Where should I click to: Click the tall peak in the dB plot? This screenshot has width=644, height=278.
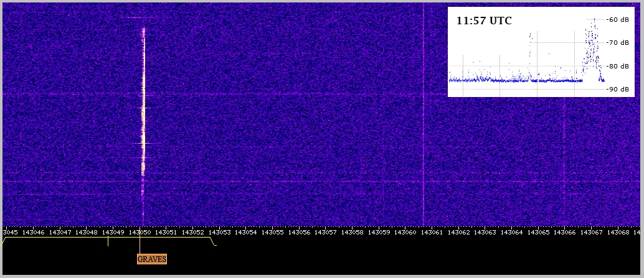click(592, 49)
